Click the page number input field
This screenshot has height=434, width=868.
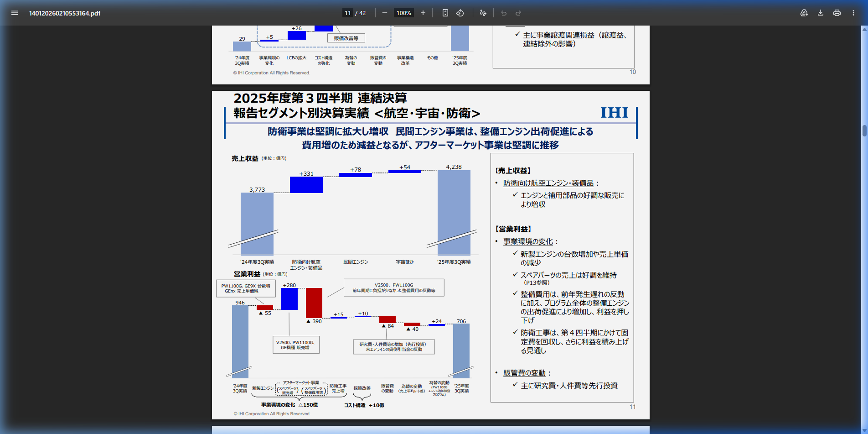pos(347,13)
